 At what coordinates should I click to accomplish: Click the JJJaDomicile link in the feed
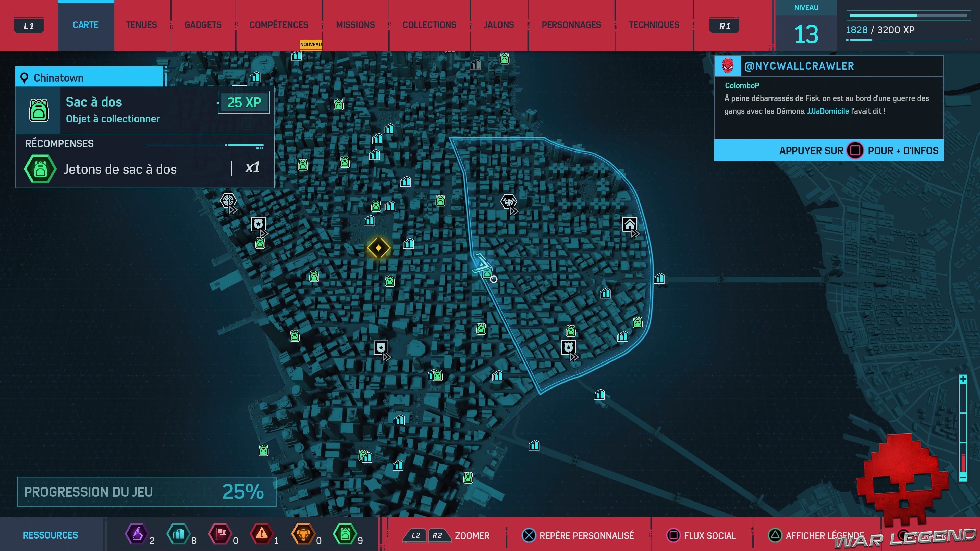[828, 111]
